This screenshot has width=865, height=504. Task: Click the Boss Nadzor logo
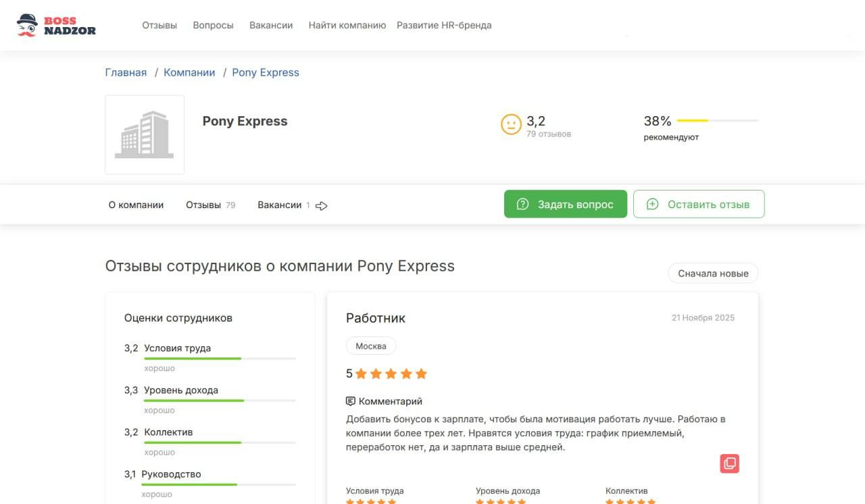coord(56,25)
